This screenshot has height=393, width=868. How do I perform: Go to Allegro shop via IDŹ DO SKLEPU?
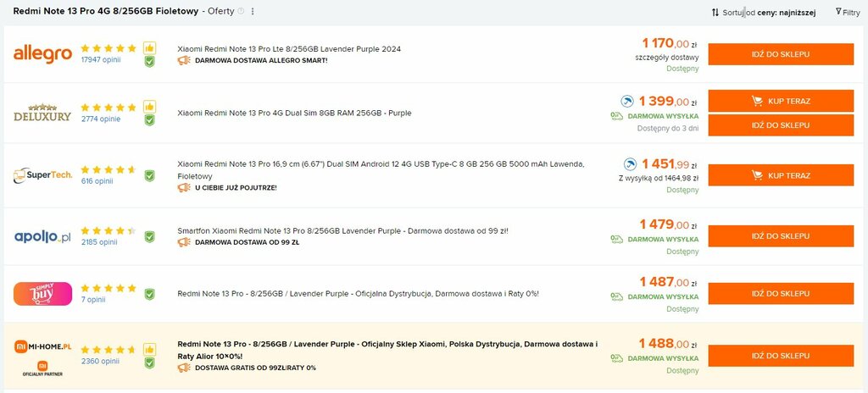click(781, 54)
